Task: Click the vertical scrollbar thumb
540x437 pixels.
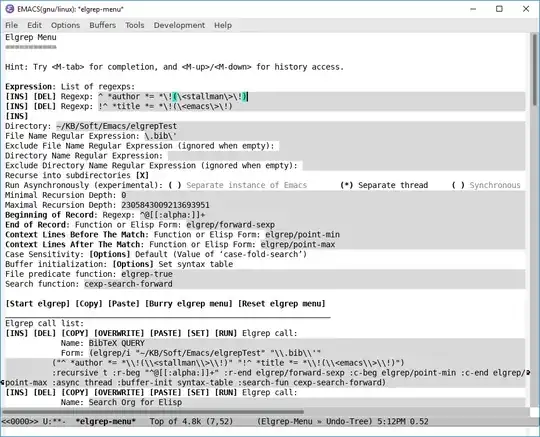Action: click(534, 69)
